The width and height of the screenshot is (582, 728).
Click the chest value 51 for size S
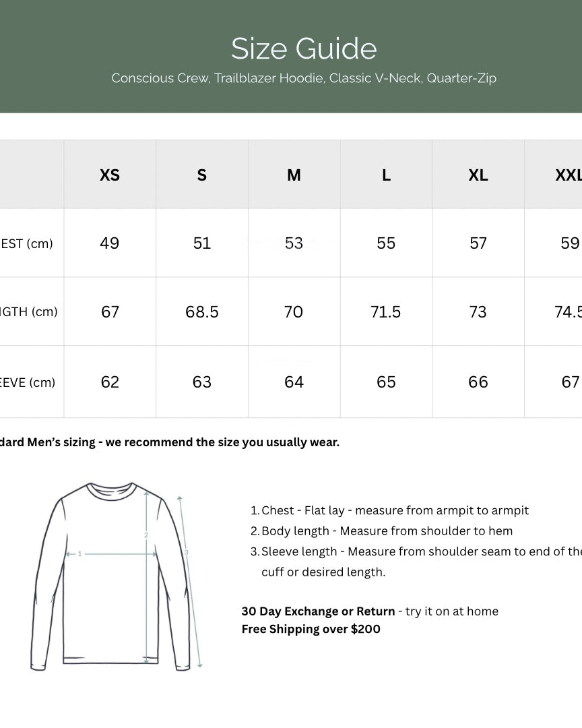point(202,243)
